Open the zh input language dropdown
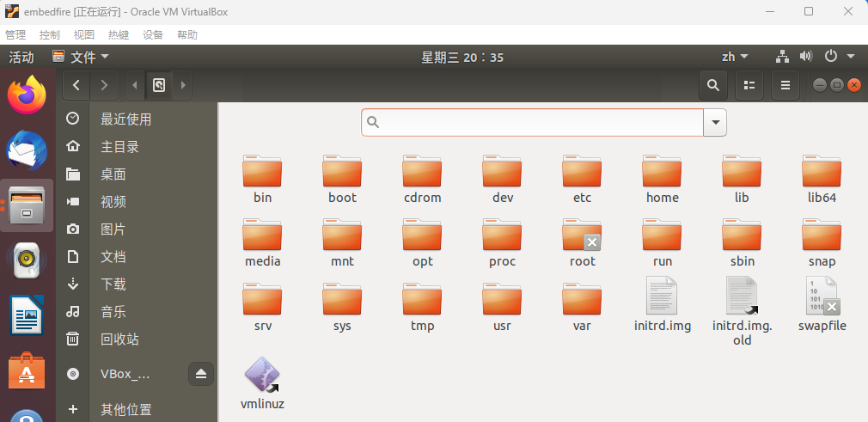The height and width of the screenshot is (422, 868). 735,57
